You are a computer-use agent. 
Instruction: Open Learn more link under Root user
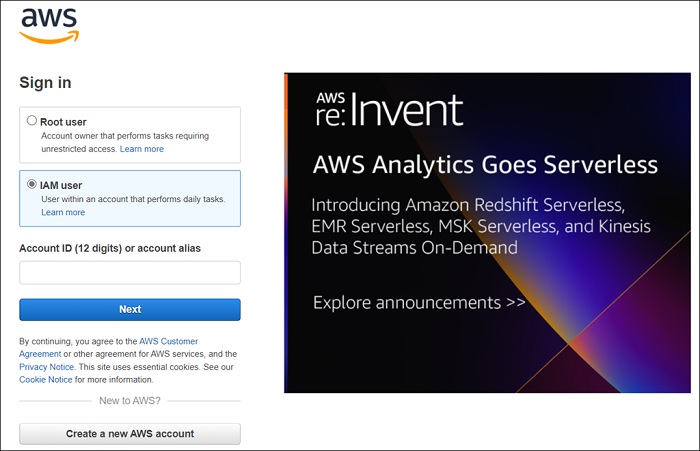pos(142,149)
